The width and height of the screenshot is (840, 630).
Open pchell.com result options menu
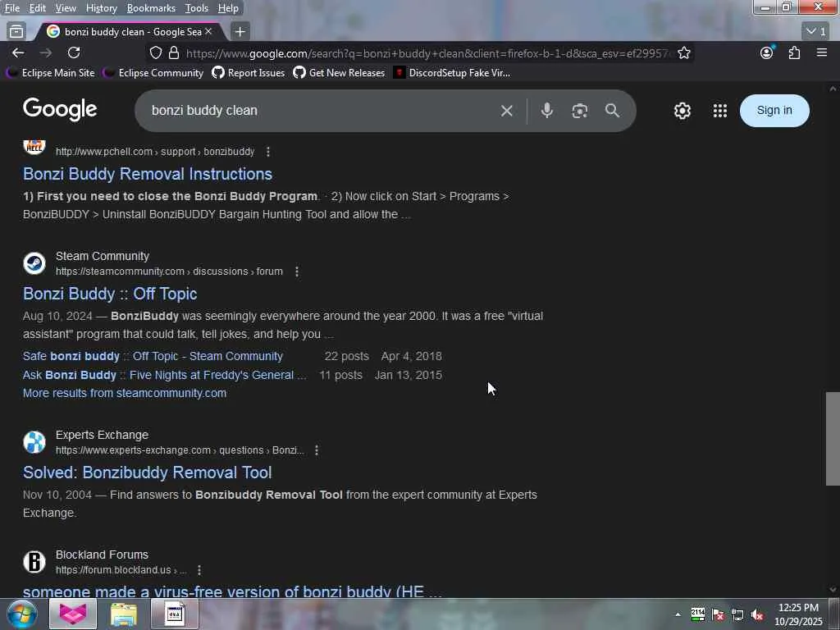tap(268, 152)
